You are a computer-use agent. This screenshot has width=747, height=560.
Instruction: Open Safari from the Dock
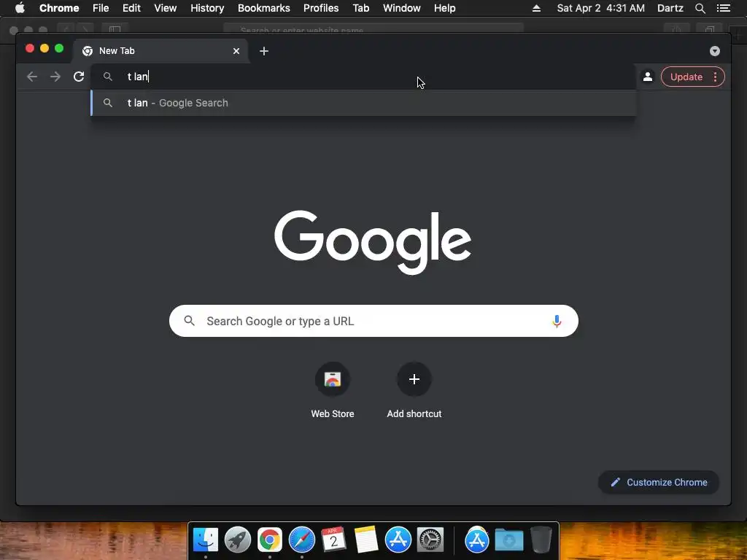pyautogui.click(x=302, y=540)
